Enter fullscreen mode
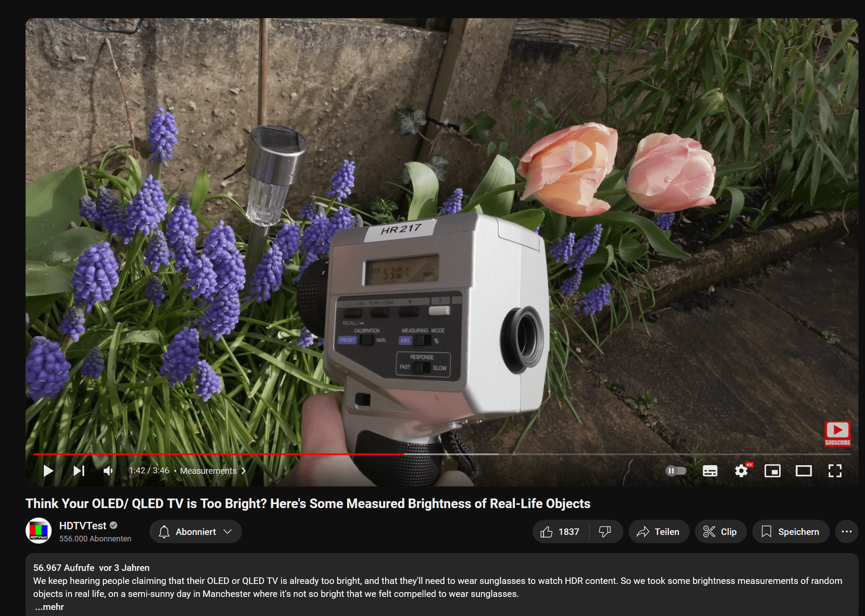865x616 pixels. pyautogui.click(x=835, y=471)
